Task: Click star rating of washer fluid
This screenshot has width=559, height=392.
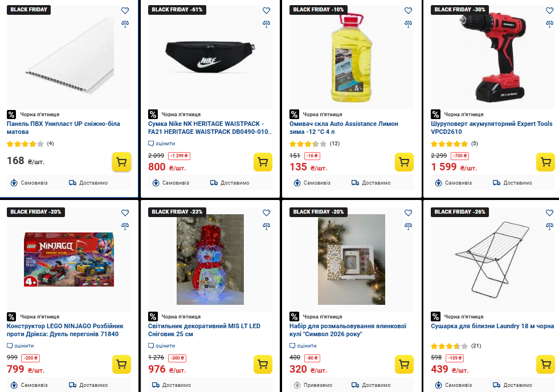Action: (x=308, y=144)
